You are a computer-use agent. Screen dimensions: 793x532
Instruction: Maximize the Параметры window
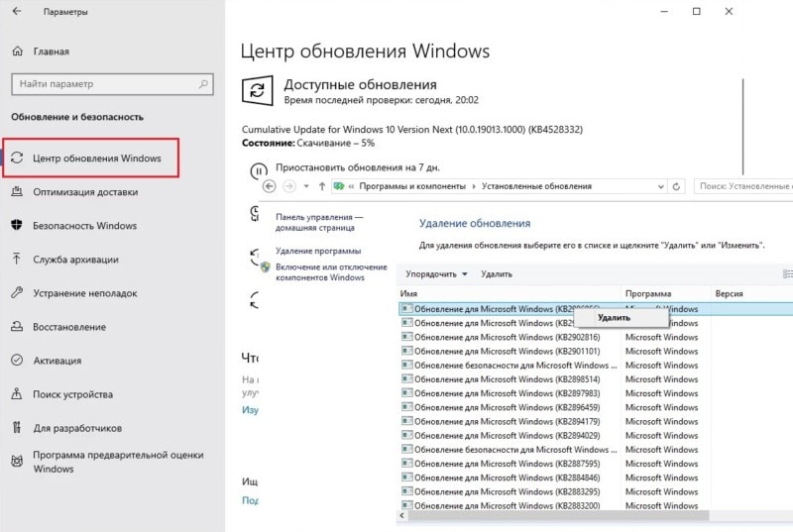[697, 11]
